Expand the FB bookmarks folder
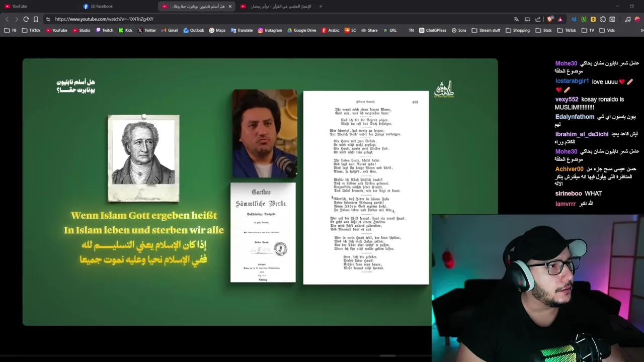This screenshot has width=644, height=362. click(11, 30)
